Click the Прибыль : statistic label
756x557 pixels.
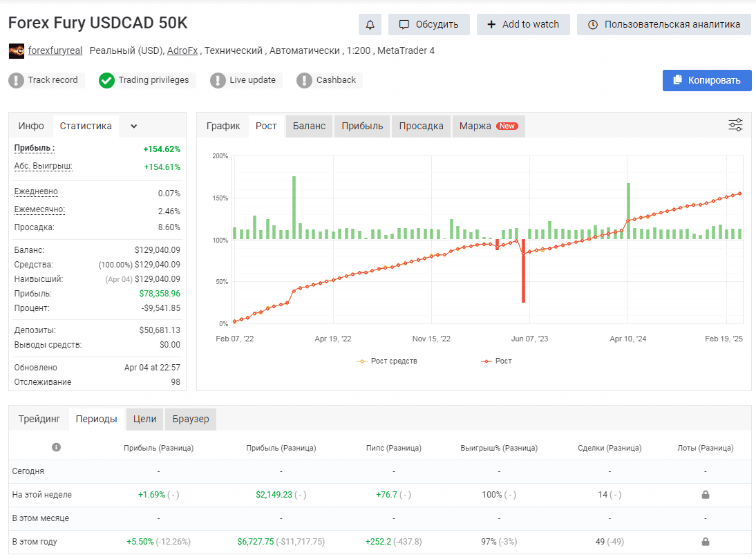click(35, 149)
